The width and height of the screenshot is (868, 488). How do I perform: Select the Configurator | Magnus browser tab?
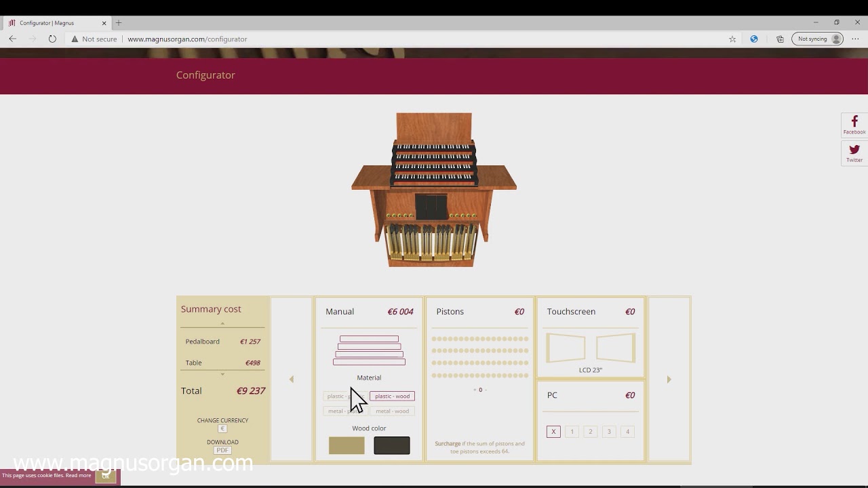pos(56,22)
